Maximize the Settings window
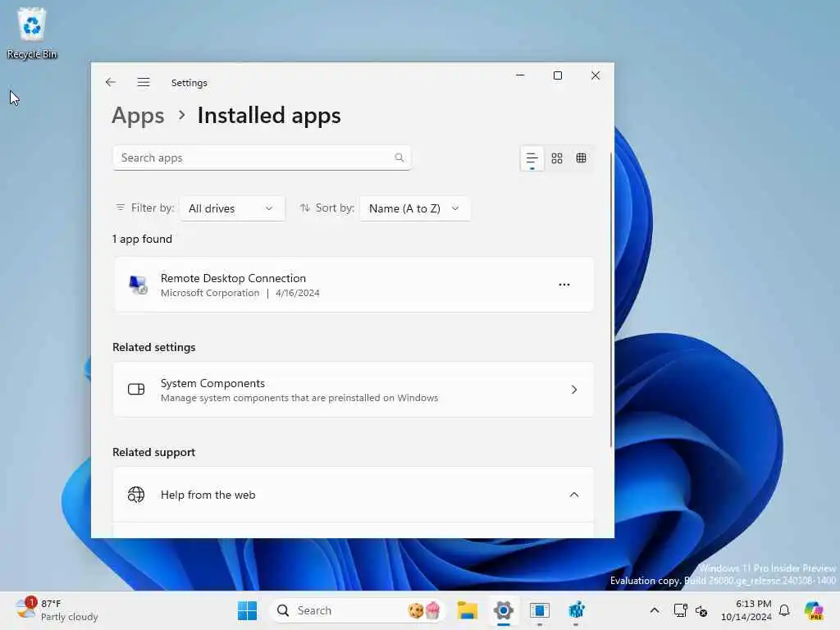The width and height of the screenshot is (840, 630). click(558, 75)
